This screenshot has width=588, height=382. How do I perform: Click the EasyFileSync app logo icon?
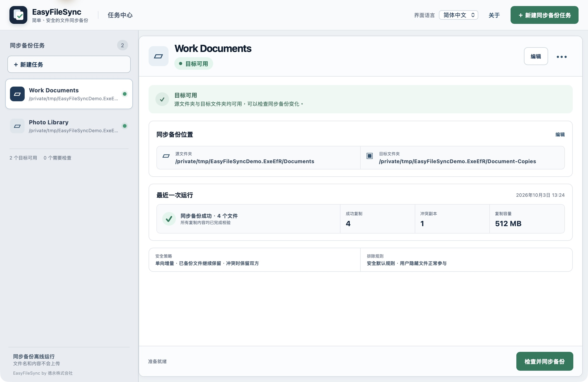click(18, 15)
